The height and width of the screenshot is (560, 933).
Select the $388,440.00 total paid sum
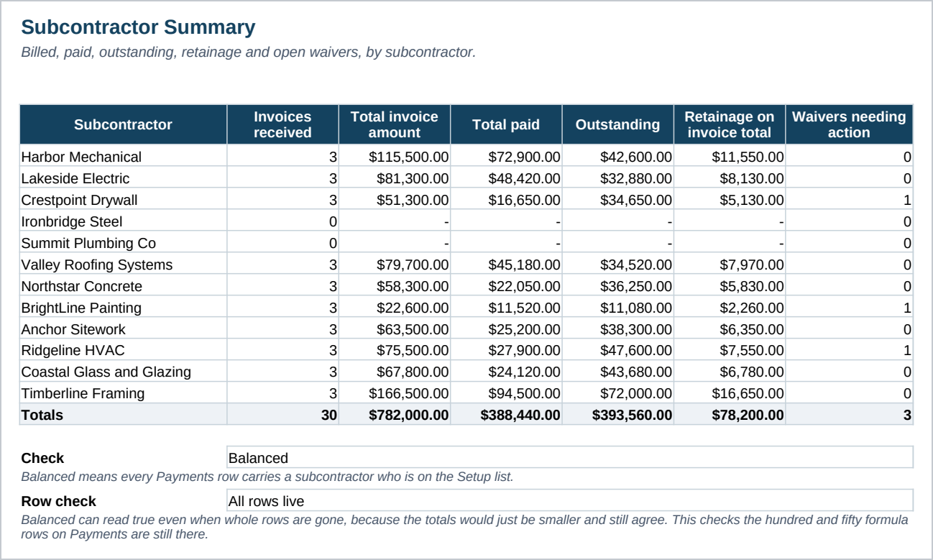point(506,415)
